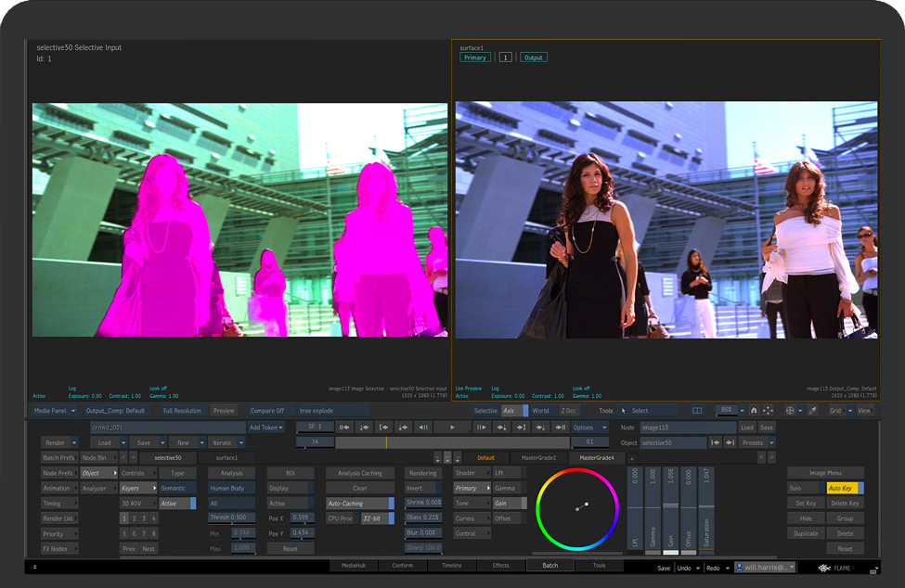Open the Media Panel dropdown
This screenshot has height=588, width=905.
[x=54, y=411]
